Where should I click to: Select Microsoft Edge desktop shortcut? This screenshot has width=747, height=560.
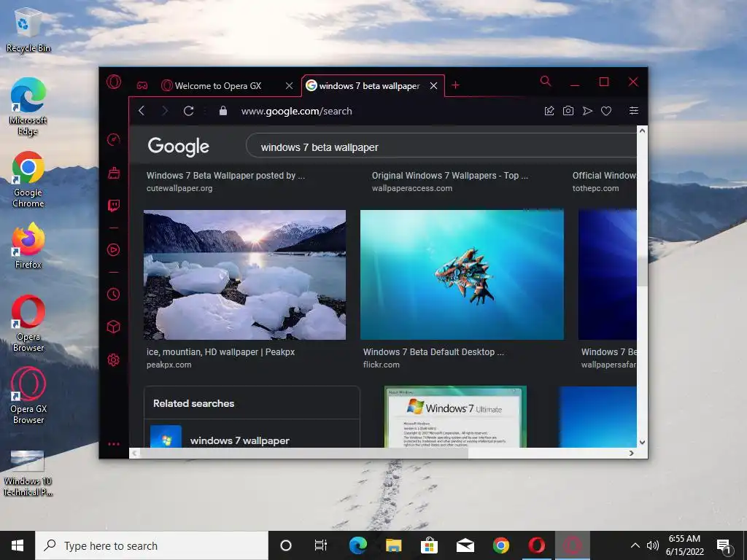coord(28,106)
